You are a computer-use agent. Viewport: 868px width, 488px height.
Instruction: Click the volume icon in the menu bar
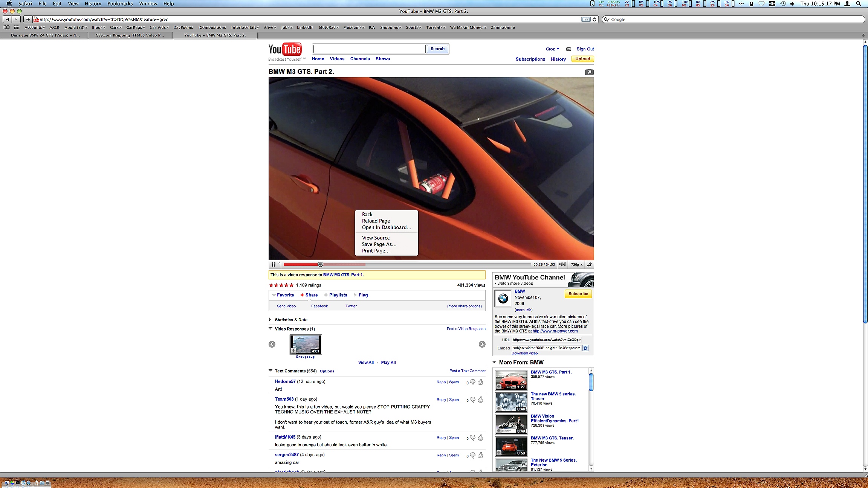792,3
